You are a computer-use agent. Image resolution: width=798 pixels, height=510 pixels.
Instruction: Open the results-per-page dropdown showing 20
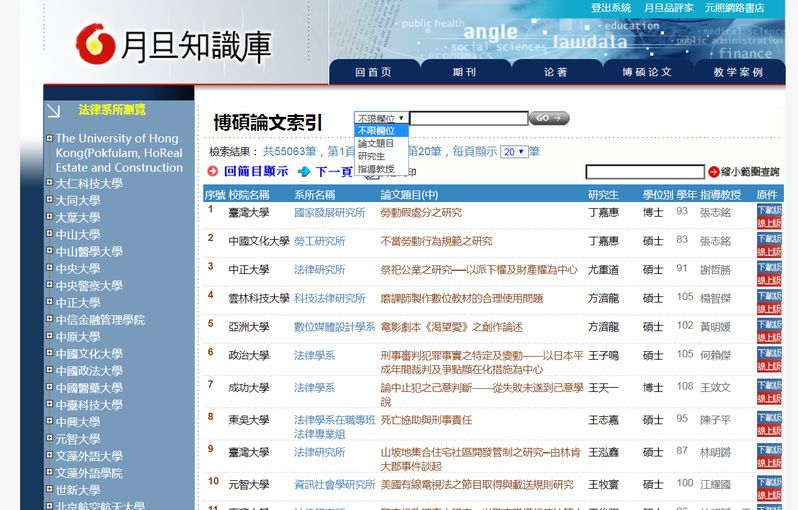(513, 152)
